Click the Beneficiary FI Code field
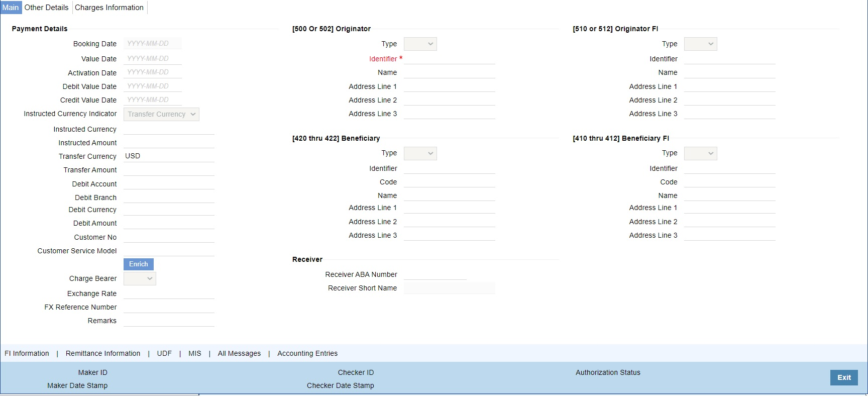868x397 pixels. [730, 182]
